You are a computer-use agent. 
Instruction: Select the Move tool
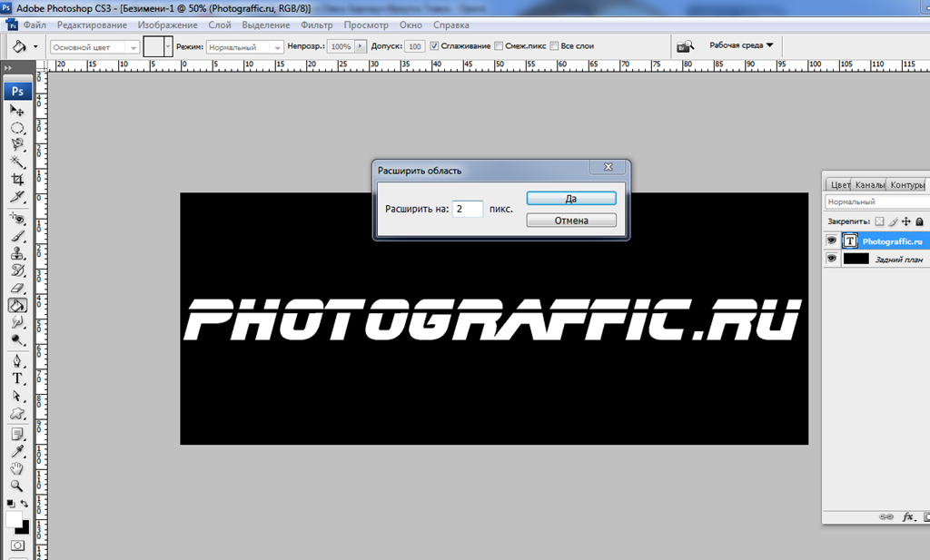tap(17, 111)
